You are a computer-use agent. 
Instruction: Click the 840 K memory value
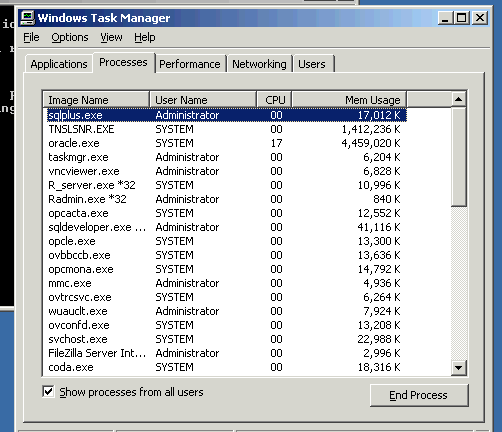click(x=387, y=199)
